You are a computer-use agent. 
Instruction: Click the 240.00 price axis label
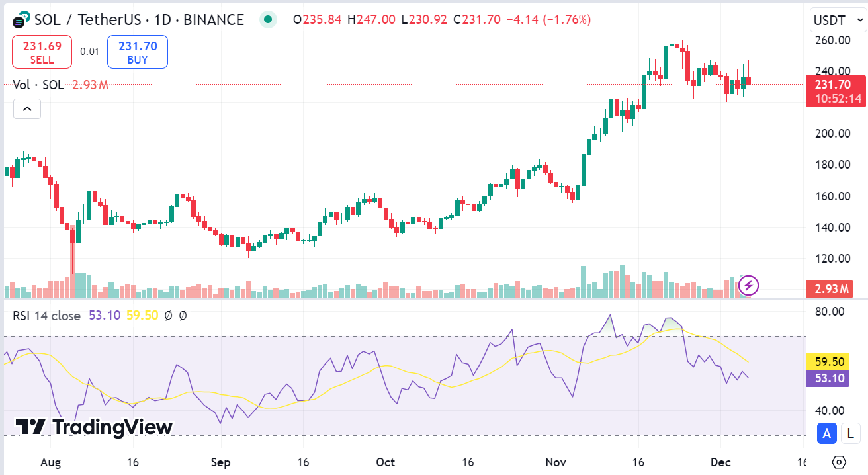point(833,71)
